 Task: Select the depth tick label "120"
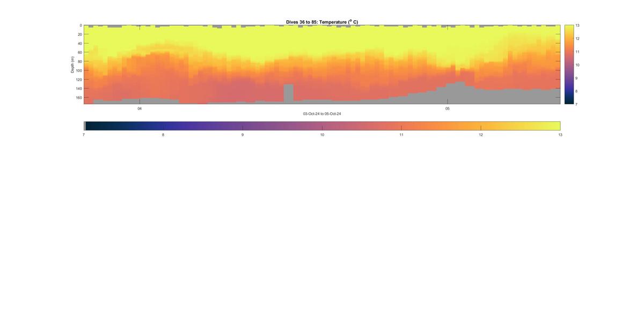click(78, 79)
